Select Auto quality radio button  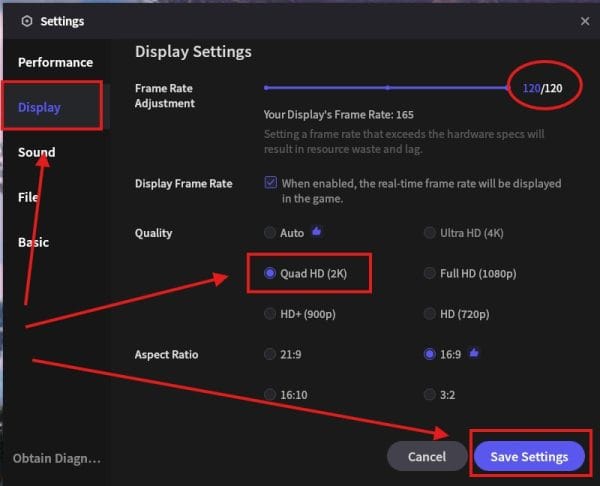coord(270,233)
